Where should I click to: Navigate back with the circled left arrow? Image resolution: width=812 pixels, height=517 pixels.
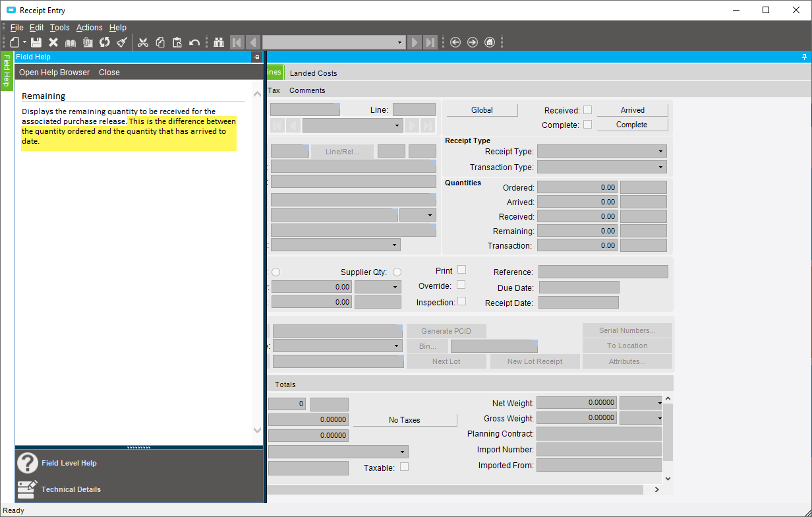[x=455, y=42]
